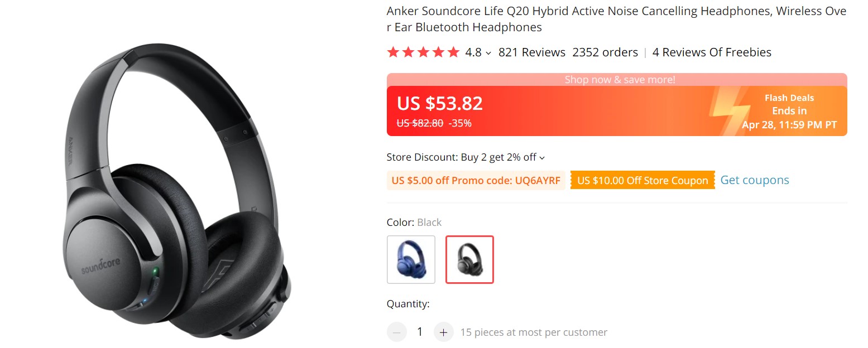Select the Black color option

point(469,259)
